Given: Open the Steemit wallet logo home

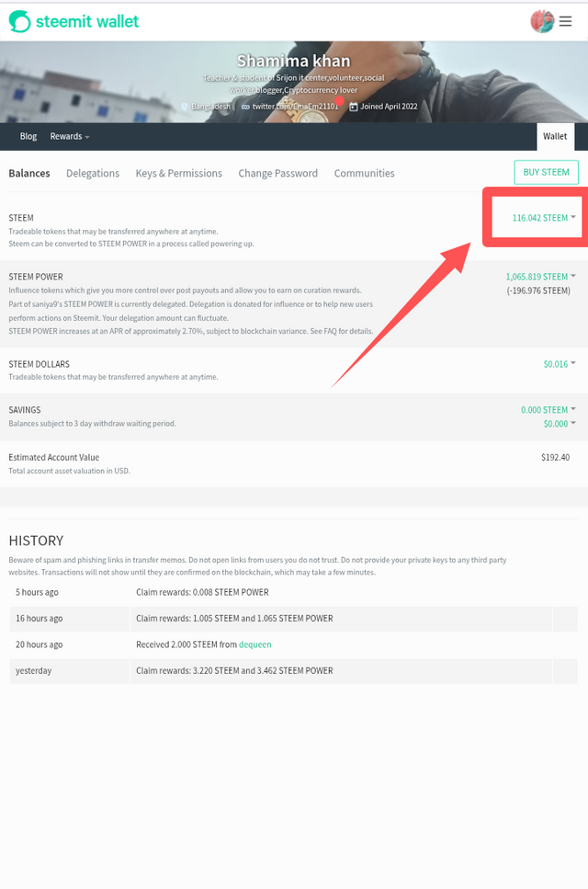Looking at the screenshot, I should [x=73, y=21].
